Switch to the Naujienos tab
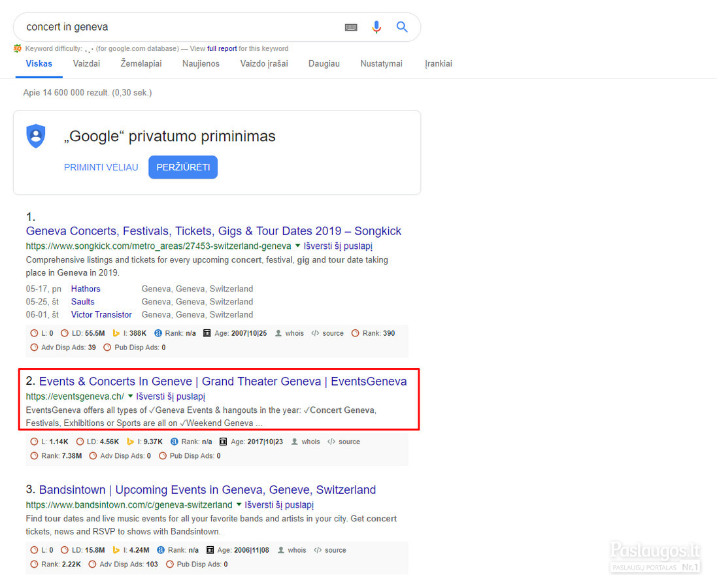The width and height of the screenshot is (717, 588). pyautogui.click(x=201, y=63)
